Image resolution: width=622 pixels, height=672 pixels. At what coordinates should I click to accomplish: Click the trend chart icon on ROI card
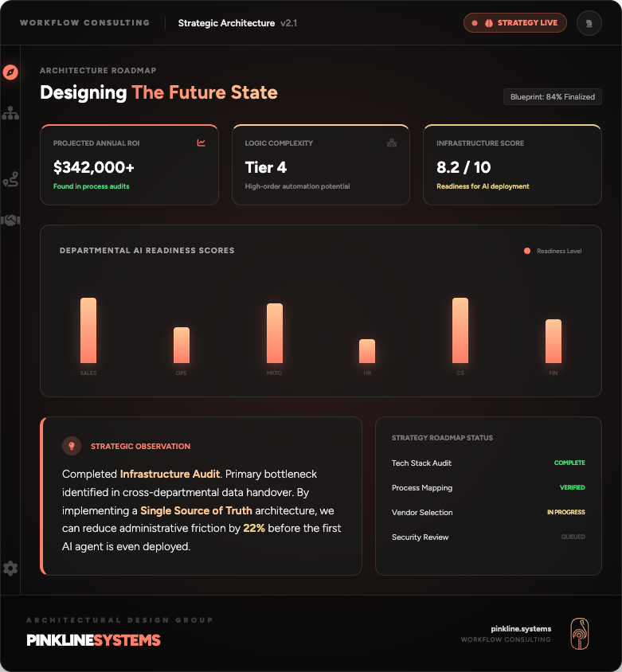(x=201, y=143)
